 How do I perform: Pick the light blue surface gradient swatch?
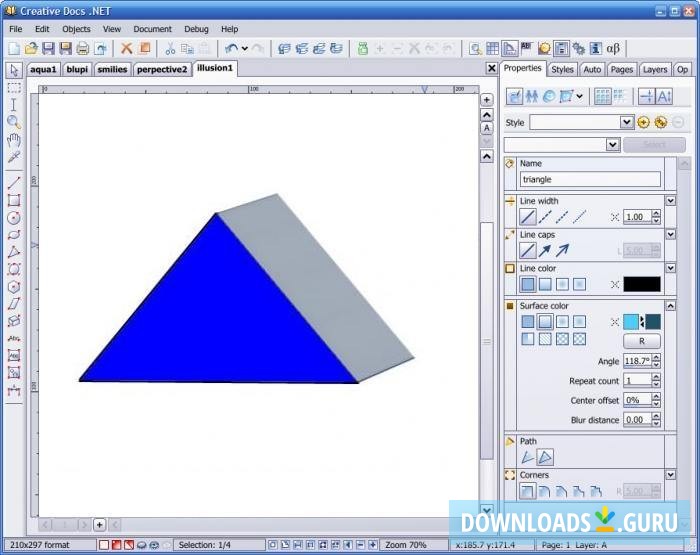(x=631, y=322)
